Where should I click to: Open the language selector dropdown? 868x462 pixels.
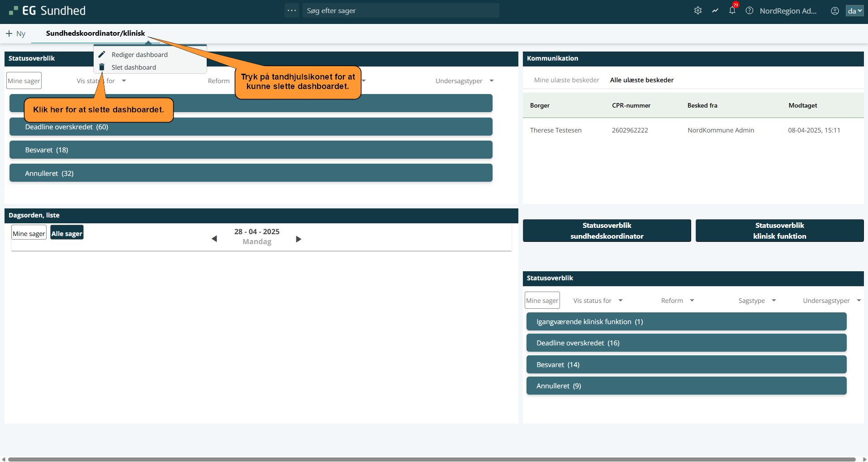[854, 11]
